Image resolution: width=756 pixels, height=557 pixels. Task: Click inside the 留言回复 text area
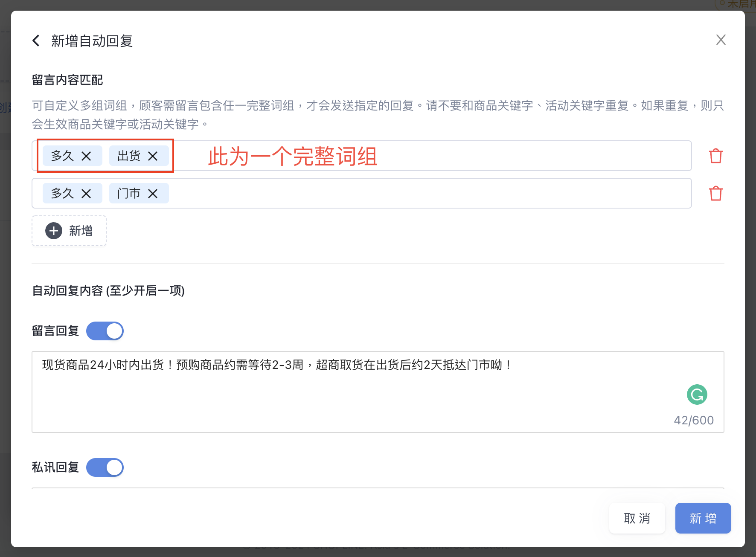click(x=378, y=392)
